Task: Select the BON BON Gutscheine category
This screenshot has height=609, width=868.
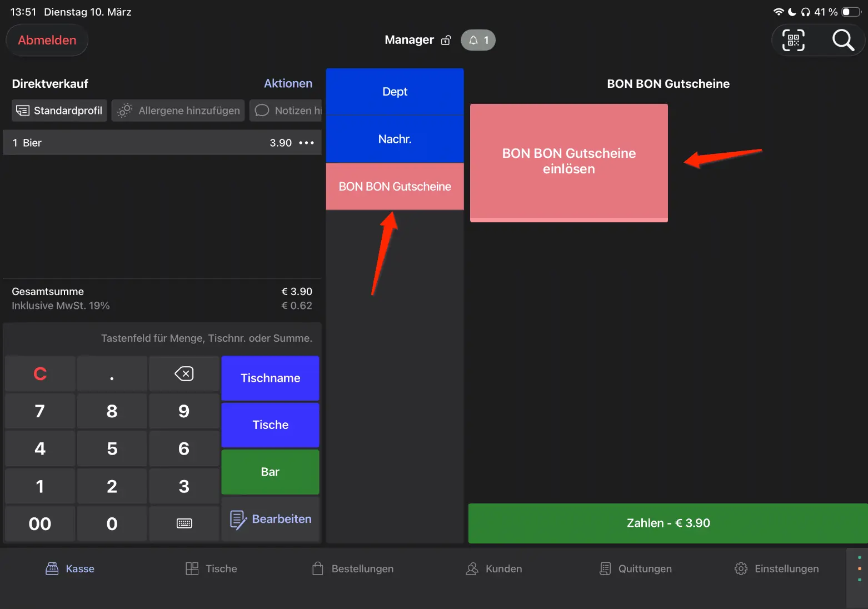Action: tap(395, 187)
